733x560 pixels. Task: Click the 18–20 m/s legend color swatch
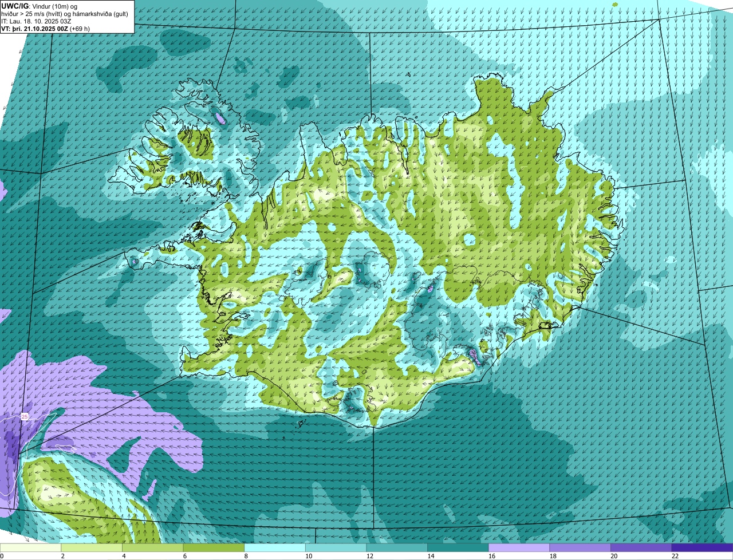click(x=580, y=548)
